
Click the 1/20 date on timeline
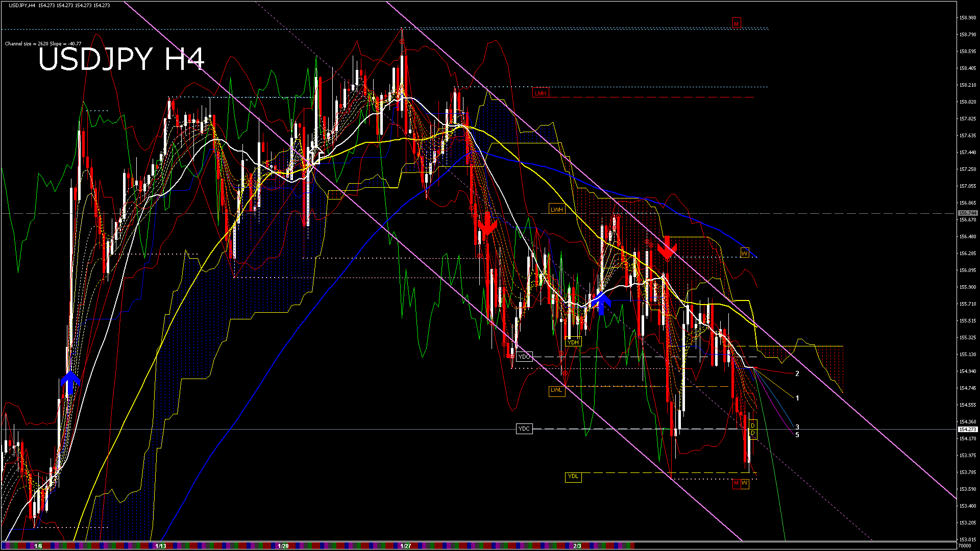[x=283, y=546]
